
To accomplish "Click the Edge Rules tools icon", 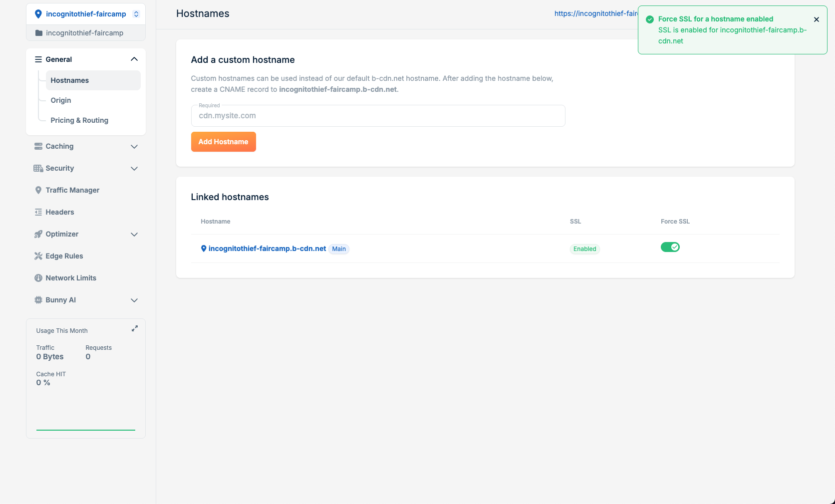I will coord(38,256).
